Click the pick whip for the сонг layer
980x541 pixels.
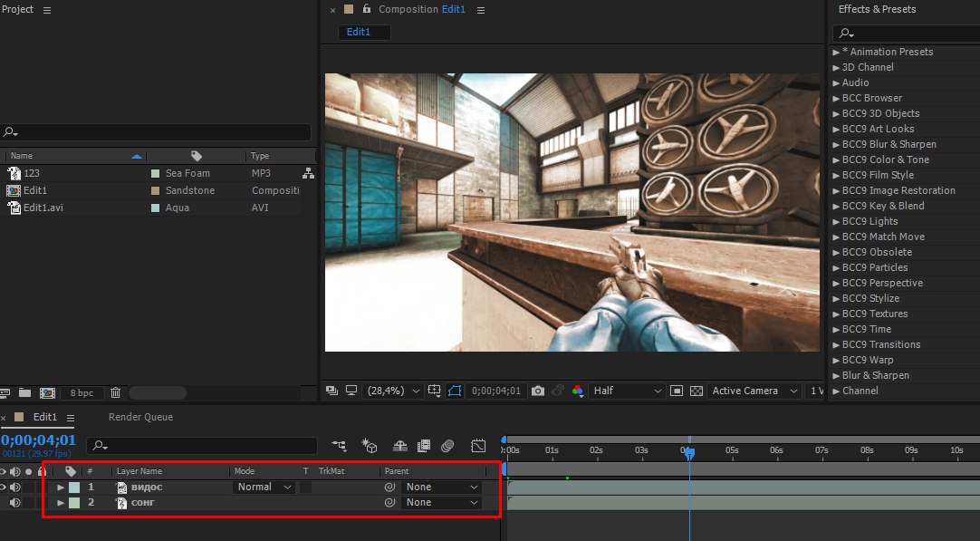(390, 502)
